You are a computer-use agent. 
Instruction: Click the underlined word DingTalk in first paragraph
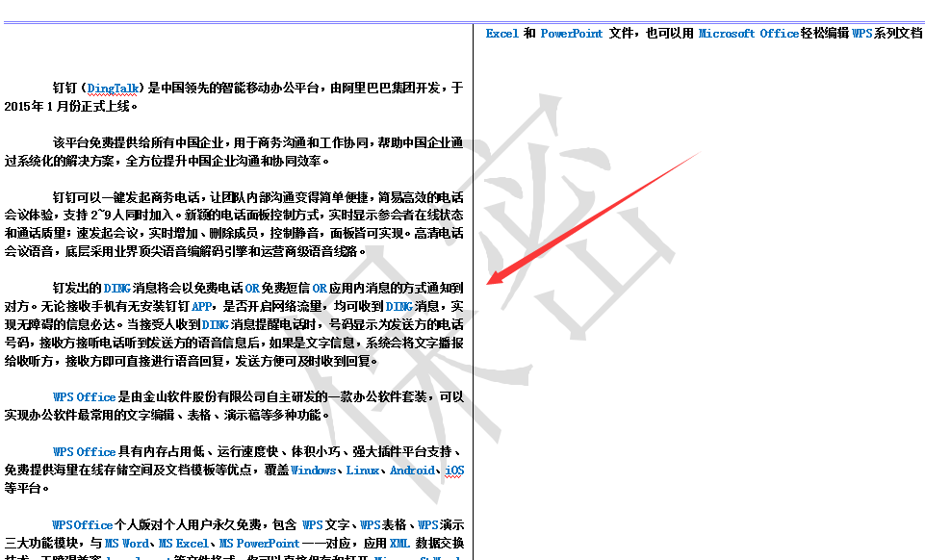(113, 89)
